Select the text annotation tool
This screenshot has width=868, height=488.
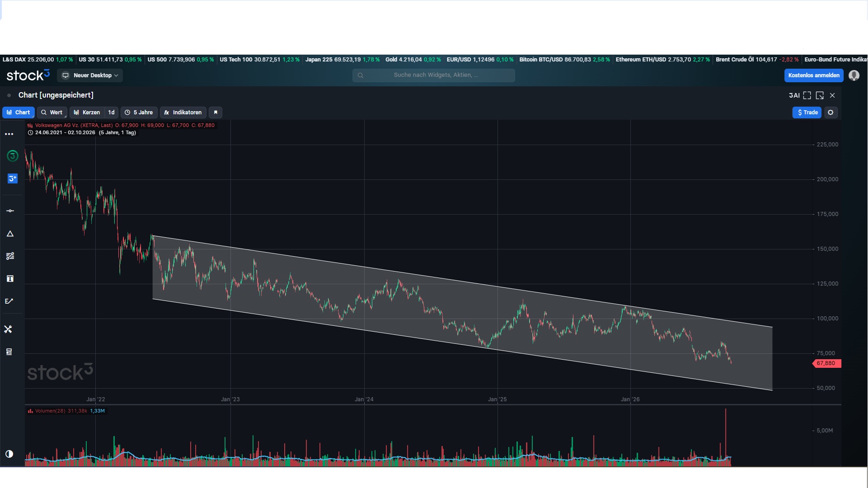(10, 279)
